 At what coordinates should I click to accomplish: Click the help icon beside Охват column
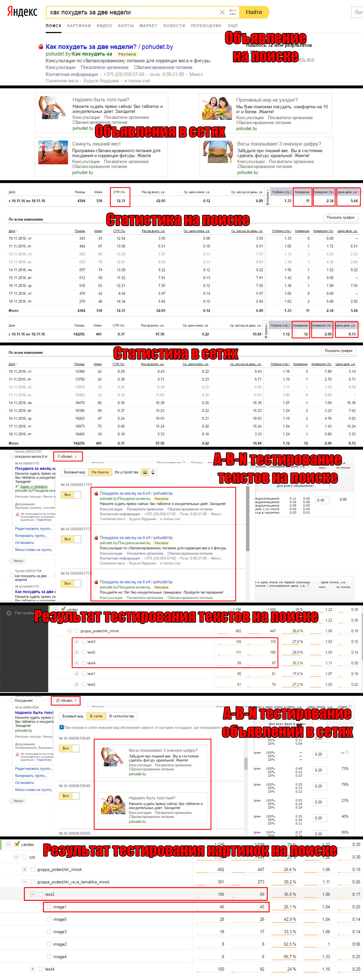[x=350, y=706]
